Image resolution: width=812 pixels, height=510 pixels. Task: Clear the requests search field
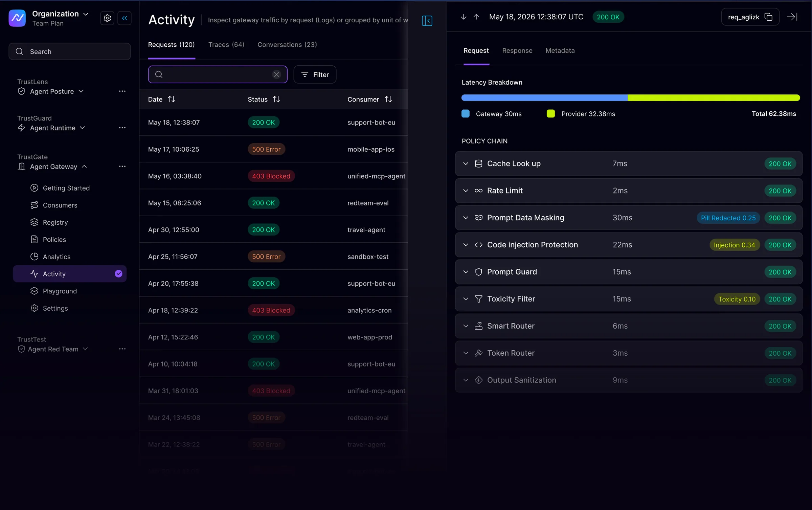(276, 74)
